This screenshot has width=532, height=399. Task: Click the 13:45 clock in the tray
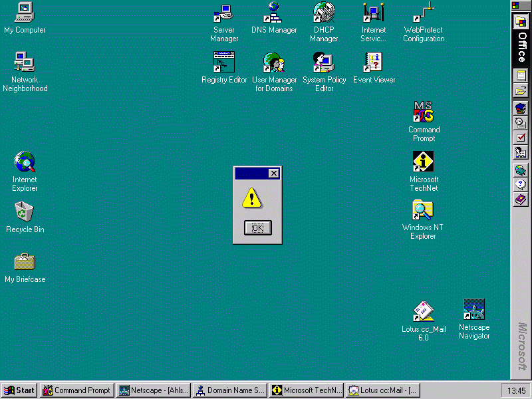[516, 391]
